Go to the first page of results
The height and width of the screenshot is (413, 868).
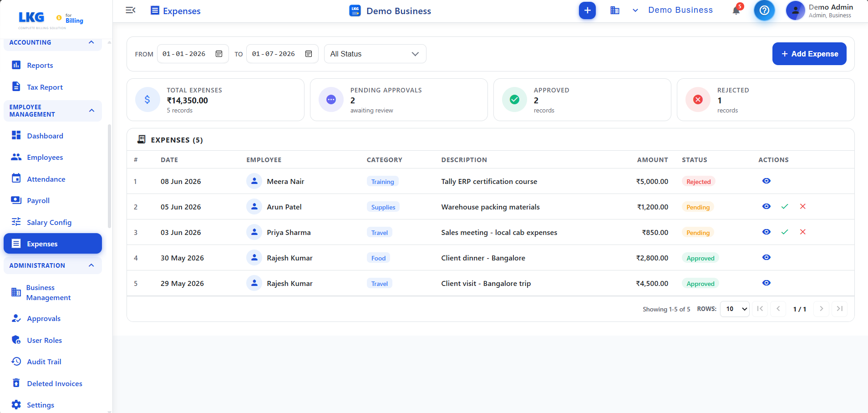[x=760, y=309]
